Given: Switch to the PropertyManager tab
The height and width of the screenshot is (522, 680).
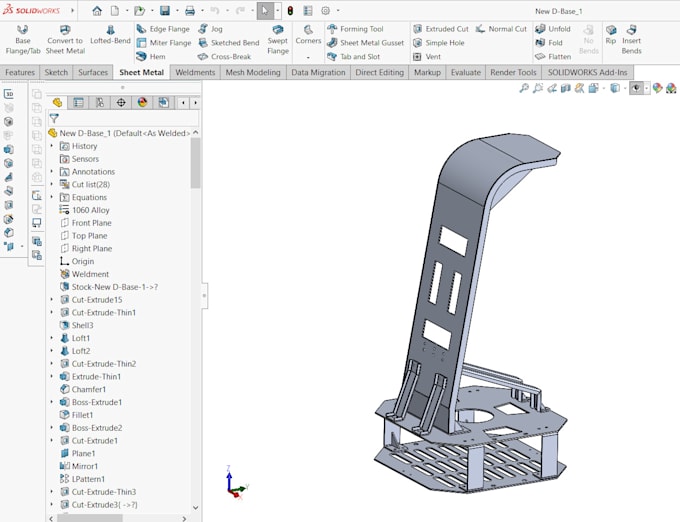Looking at the screenshot, I should pyautogui.click(x=78, y=103).
